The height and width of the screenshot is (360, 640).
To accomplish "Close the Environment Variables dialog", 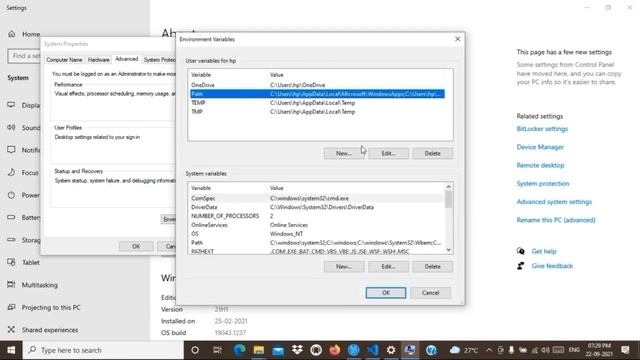I will click(x=458, y=39).
